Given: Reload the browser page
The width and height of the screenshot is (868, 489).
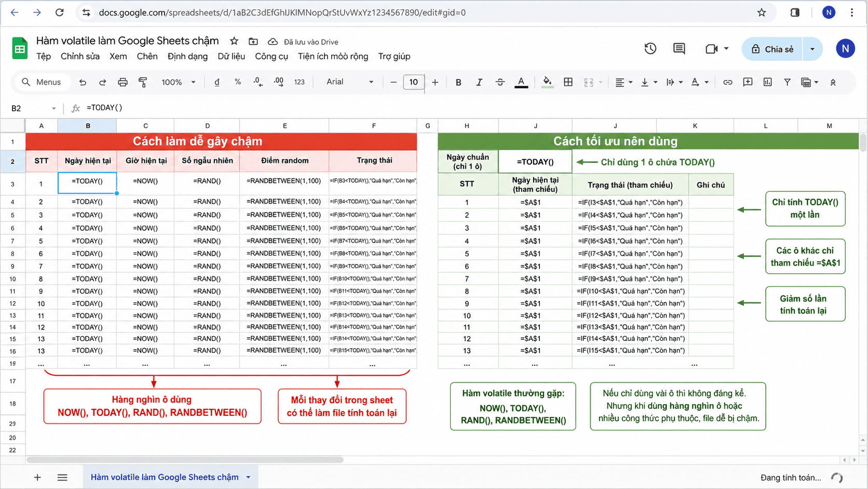Looking at the screenshot, I should [60, 12].
